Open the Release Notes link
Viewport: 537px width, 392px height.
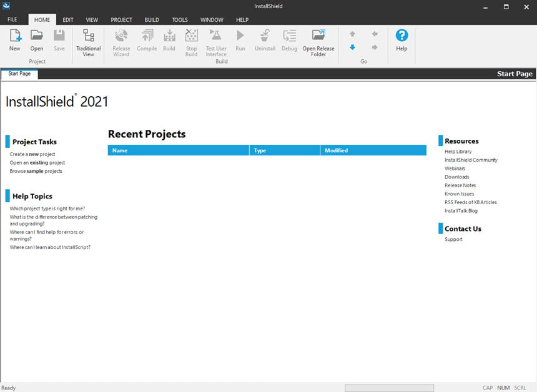(x=460, y=185)
